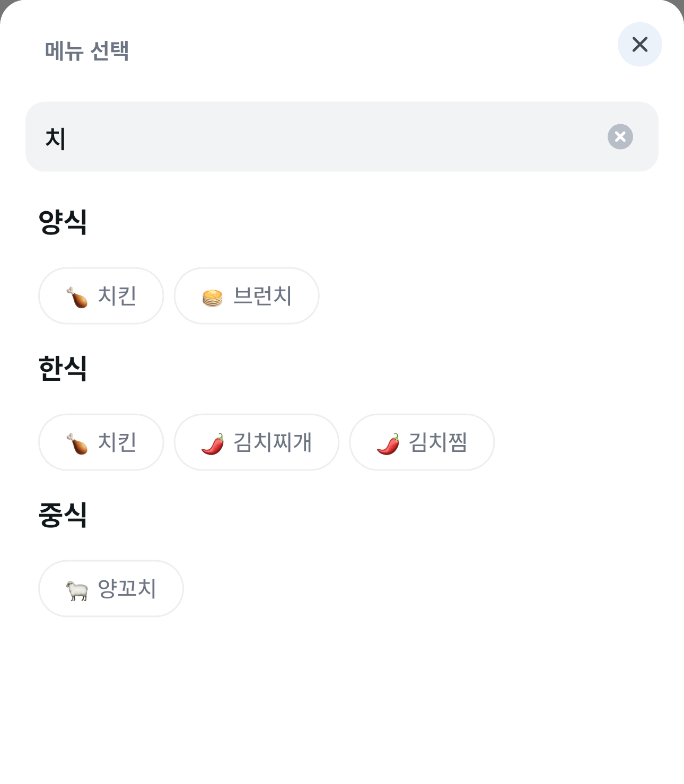Click the sheep icon beside 양꼬치
The width and height of the screenshot is (684, 784).
77,590
